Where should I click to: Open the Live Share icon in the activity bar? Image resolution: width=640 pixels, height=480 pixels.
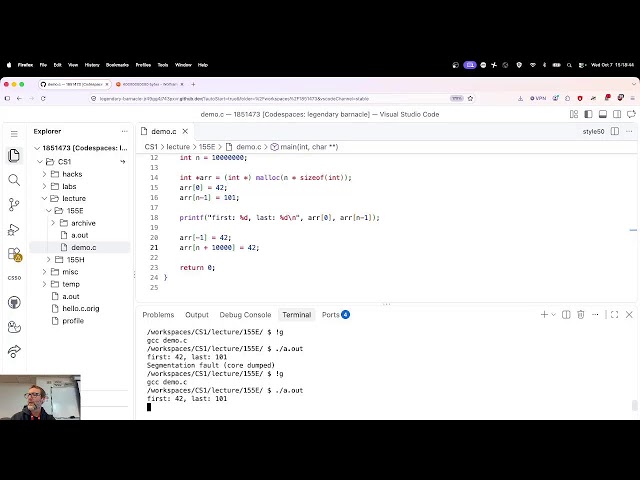pyautogui.click(x=14, y=351)
